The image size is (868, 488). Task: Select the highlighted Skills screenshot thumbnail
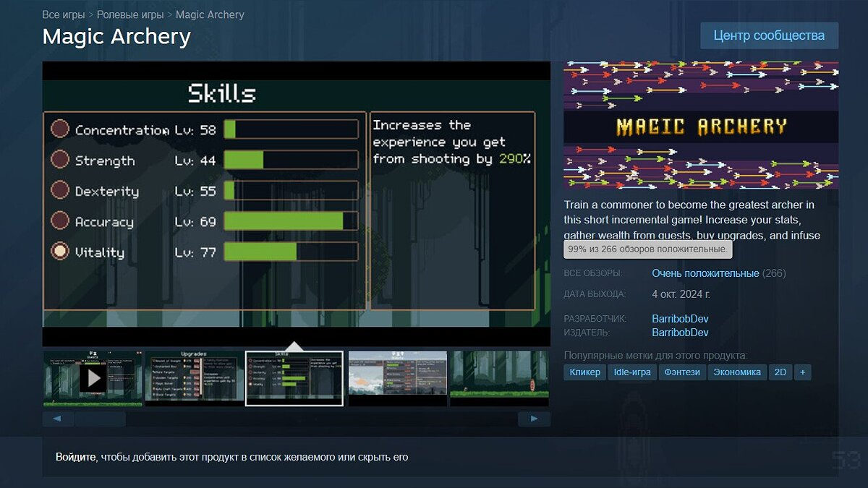(294, 378)
